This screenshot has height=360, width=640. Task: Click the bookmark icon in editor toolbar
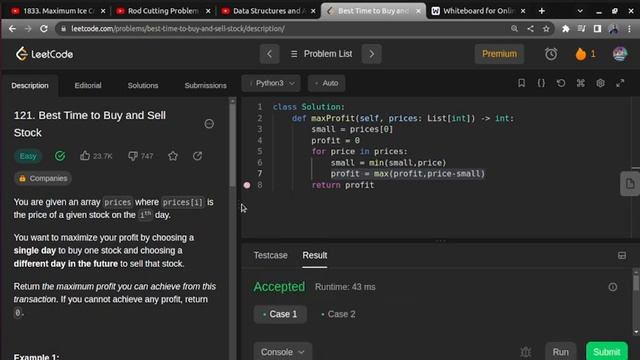pos(521,83)
